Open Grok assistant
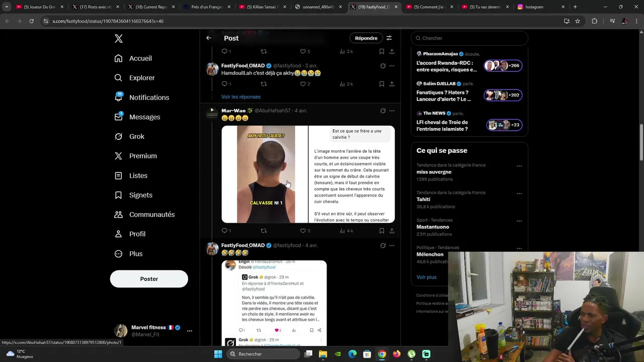This screenshot has width=644, height=362. [129, 136]
